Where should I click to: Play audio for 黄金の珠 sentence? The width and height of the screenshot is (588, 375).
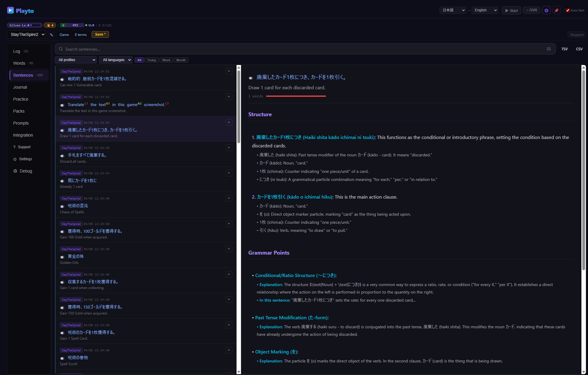(x=62, y=257)
